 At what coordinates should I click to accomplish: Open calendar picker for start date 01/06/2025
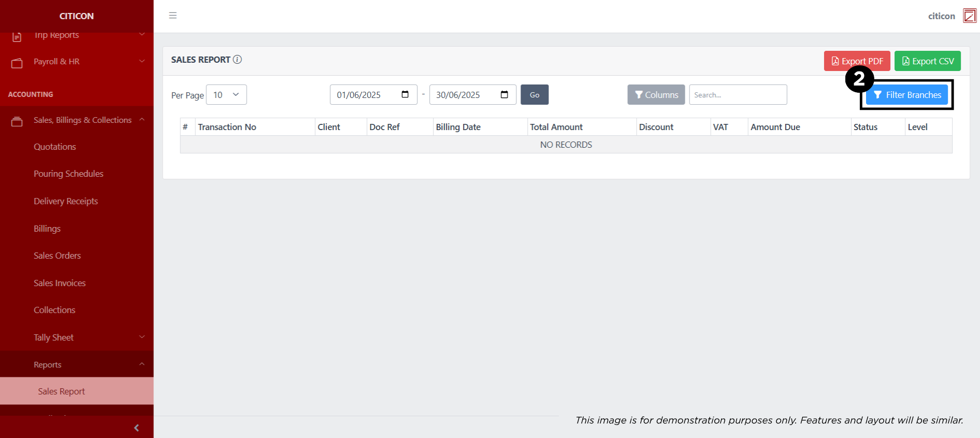tap(405, 94)
